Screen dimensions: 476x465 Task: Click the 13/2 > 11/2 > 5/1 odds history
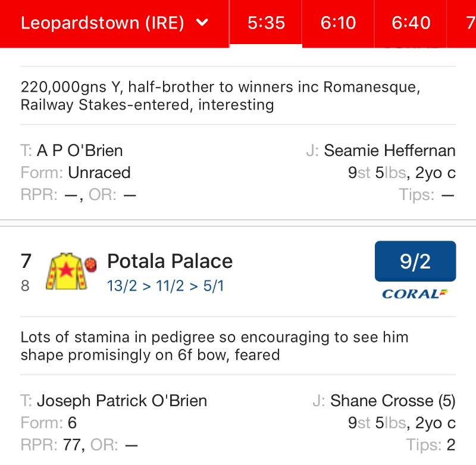coord(165,286)
